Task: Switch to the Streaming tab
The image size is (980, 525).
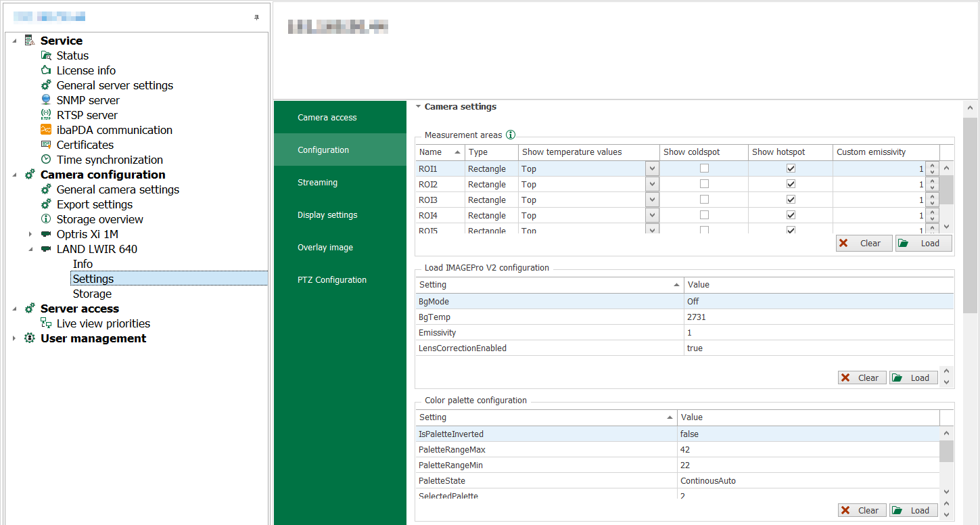Action: click(x=340, y=182)
